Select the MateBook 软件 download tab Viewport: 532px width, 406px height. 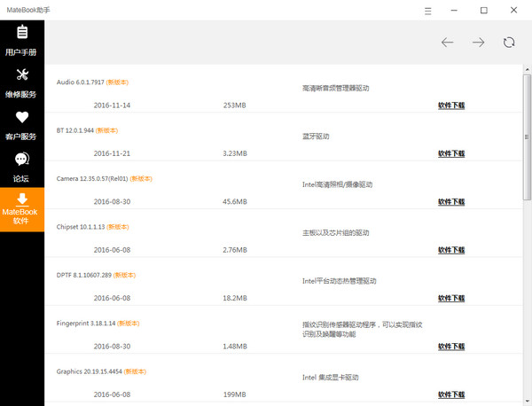tap(22, 207)
